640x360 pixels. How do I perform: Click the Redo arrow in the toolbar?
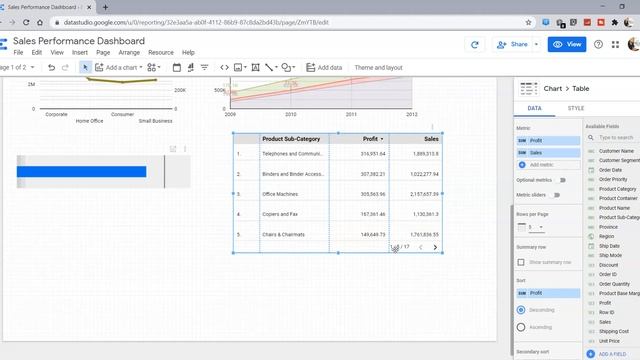coord(65,67)
